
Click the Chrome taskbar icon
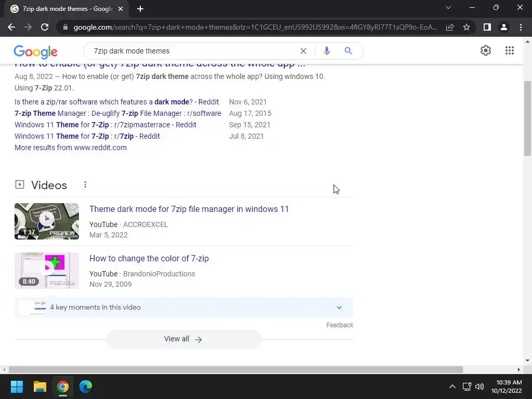tap(63, 387)
